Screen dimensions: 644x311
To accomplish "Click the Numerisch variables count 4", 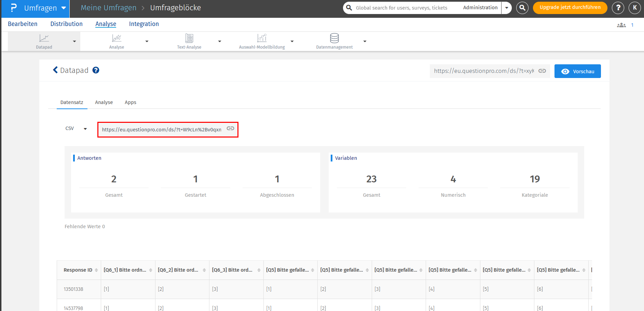I will point(453,179).
